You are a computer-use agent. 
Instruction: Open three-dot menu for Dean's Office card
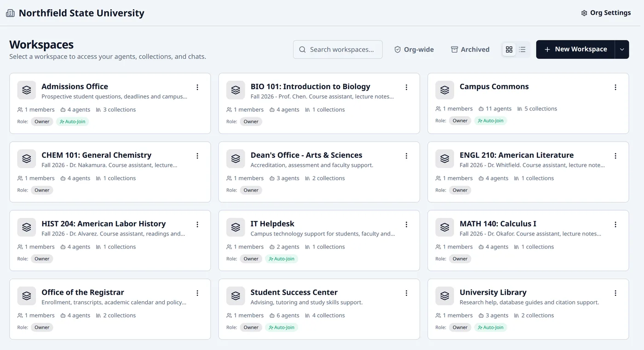pyautogui.click(x=406, y=156)
